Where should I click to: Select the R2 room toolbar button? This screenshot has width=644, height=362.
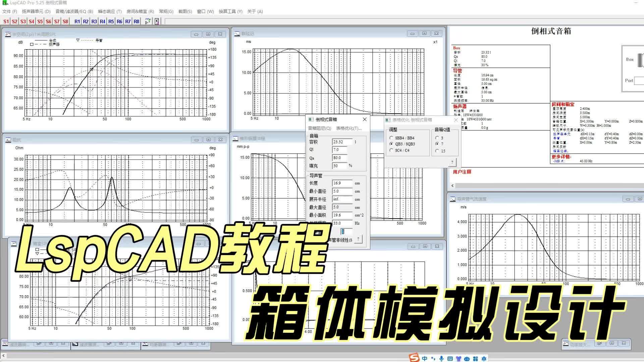pos(86,21)
